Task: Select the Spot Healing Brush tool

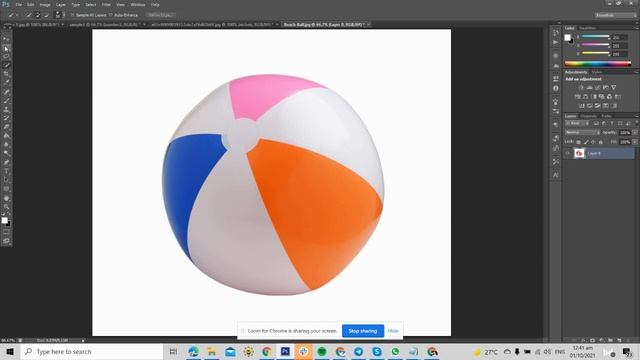Action: click(6, 92)
